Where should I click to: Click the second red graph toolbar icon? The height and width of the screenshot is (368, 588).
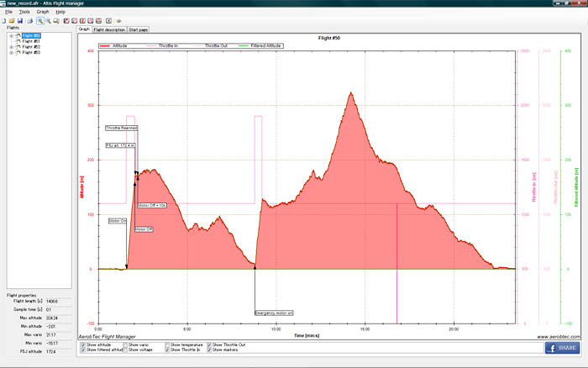click(x=75, y=21)
